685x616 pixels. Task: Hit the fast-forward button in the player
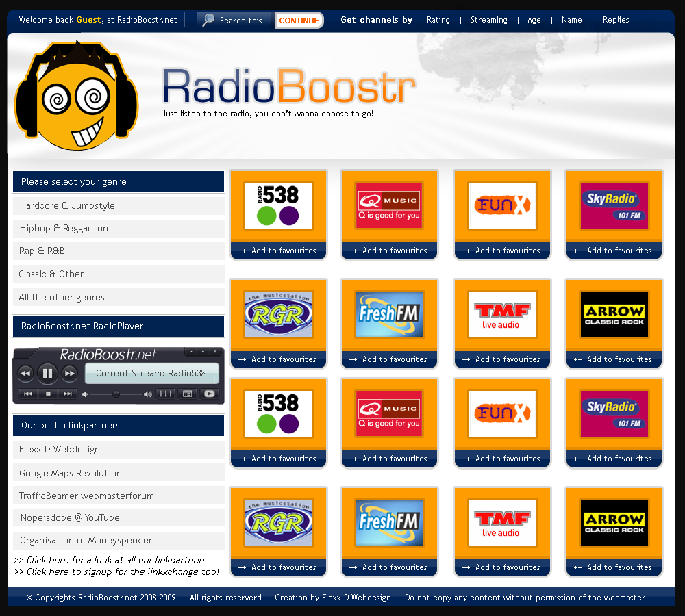(x=69, y=373)
